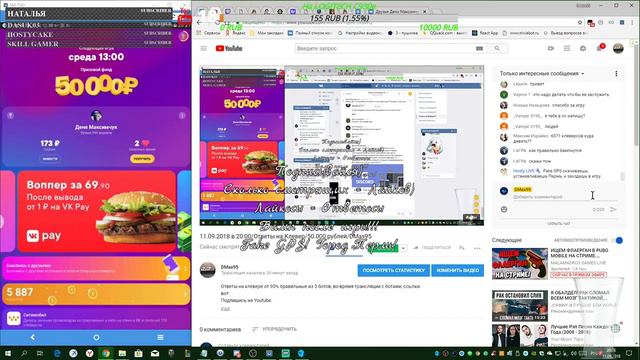Open the Chrome three-dot menu
The height and width of the screenshot is (360, 640).
632,22
